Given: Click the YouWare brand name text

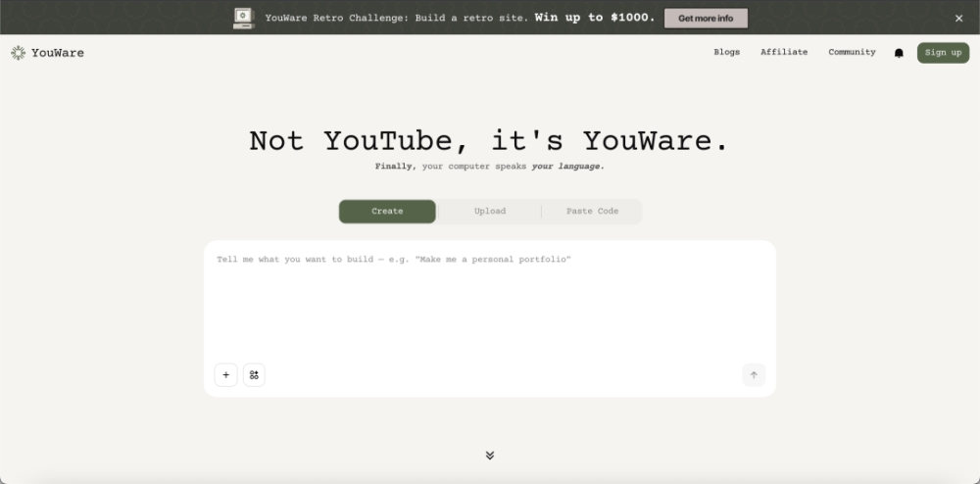Looking at the screenshot, I should 57,53.
